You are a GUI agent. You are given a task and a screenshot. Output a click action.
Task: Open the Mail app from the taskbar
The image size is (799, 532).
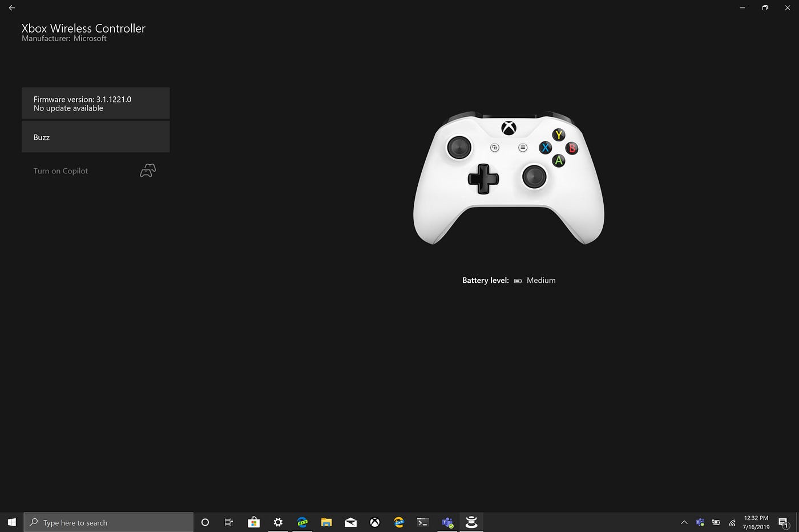[350, 522]
